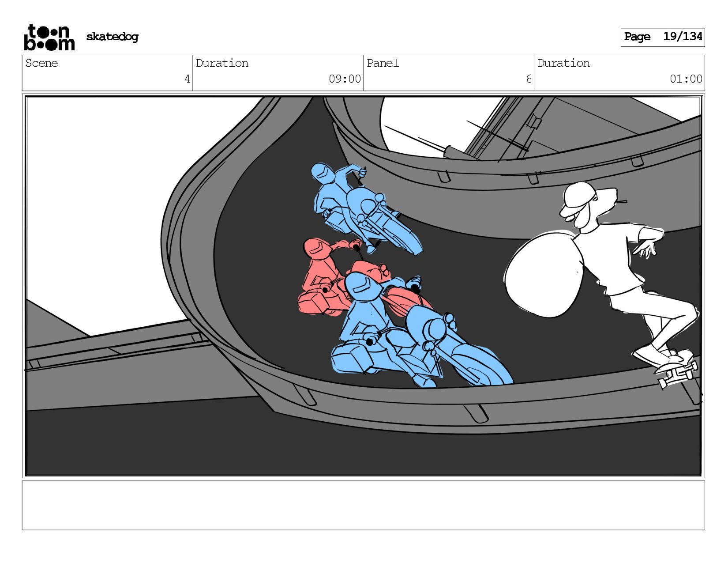
Task: Click the panel duration value '01:00'
Action: click(x=686, y=79)
